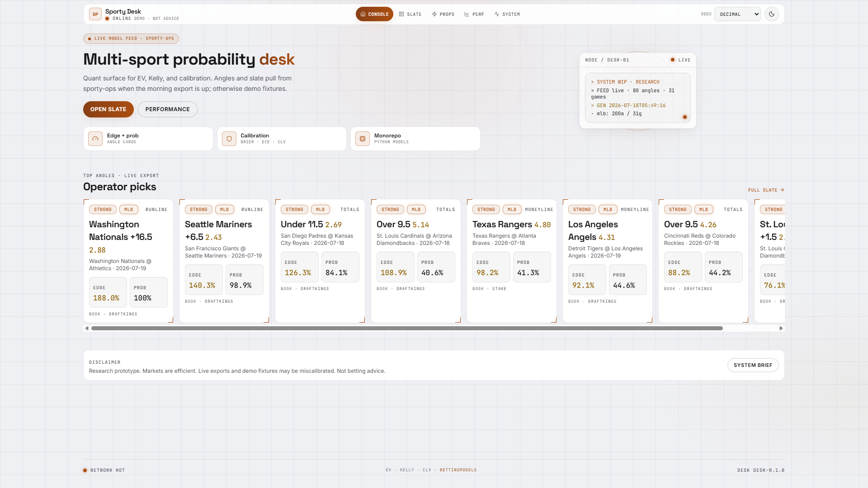Click the NODE / DESK-01 label
The image size is (868, 488).
(607, 60)
